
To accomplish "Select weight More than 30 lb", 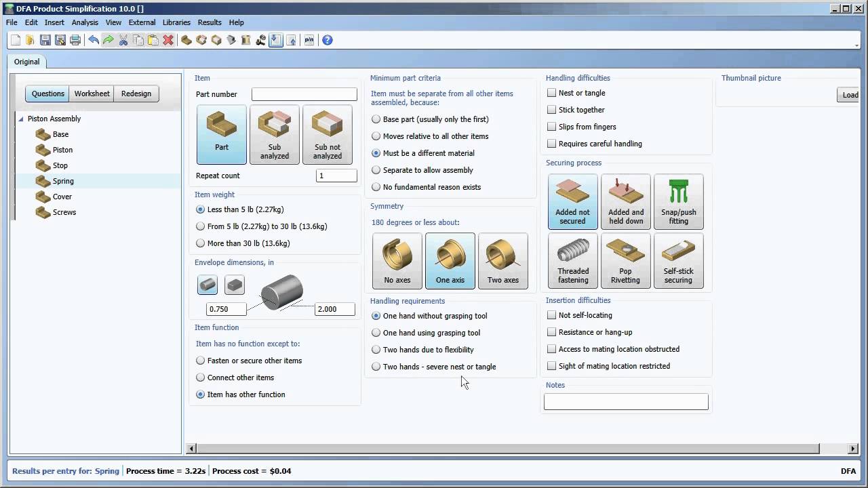I will coord(243,243).
